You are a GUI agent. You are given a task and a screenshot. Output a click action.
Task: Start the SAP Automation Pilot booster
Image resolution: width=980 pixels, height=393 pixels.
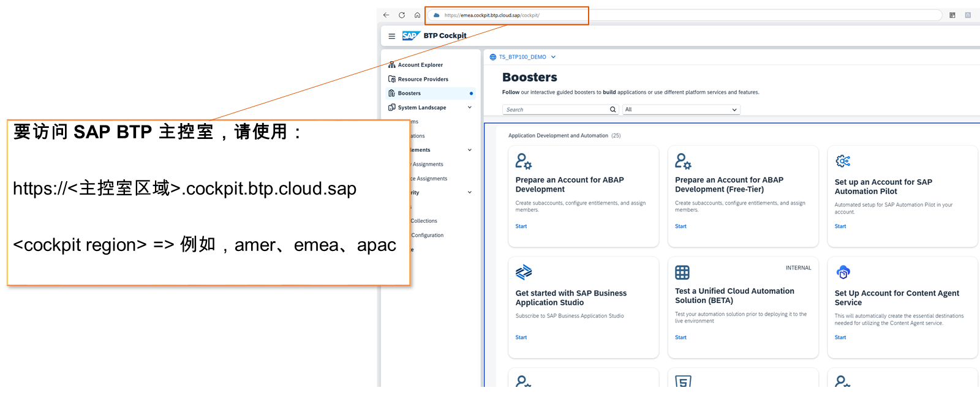(x=840, y=226)
